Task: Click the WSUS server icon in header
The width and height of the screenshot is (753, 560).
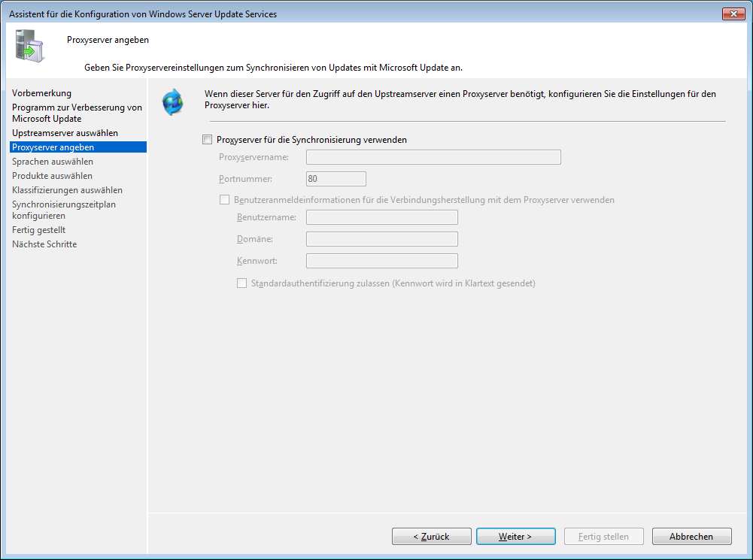Action: [x=29, y=46]
